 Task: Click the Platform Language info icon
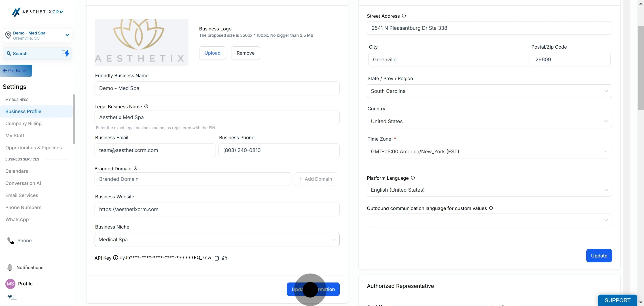tap(413, 178)
